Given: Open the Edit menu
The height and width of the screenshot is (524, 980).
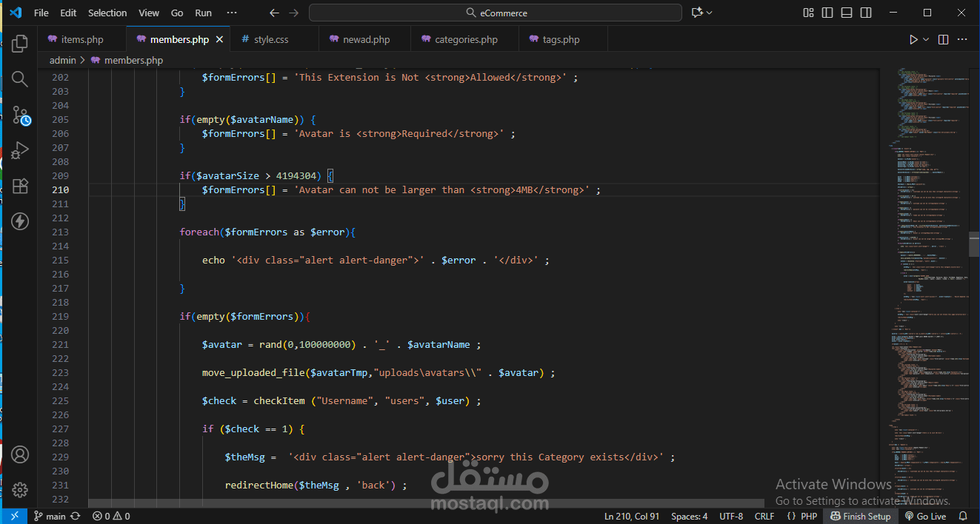Looking at the screenshot, I should [68, 13].
